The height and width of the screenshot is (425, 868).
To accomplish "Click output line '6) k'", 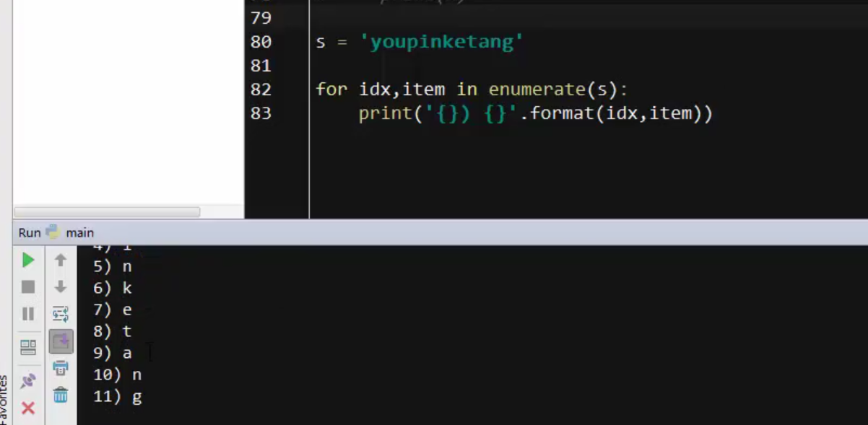I will (113, 288).
